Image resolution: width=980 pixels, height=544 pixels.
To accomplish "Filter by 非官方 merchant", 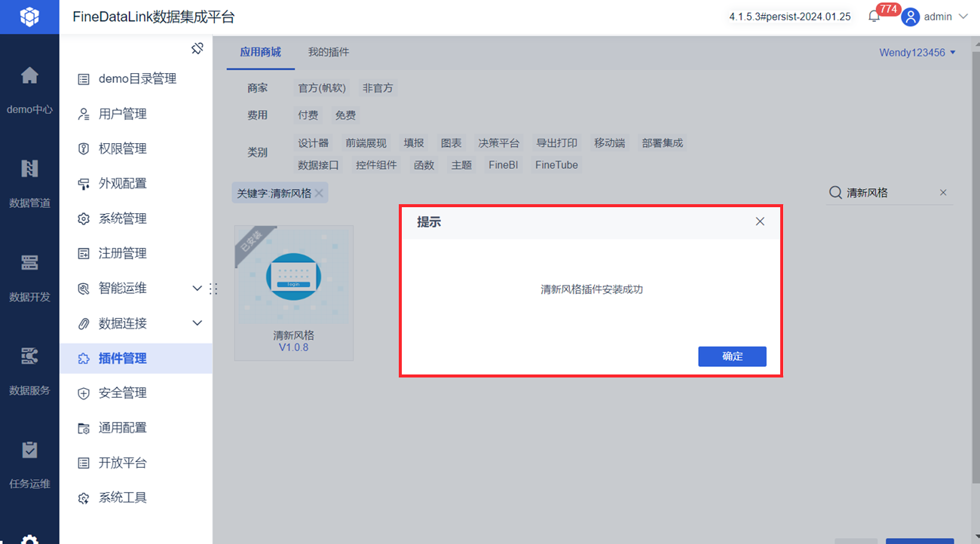I will [378, 88].
